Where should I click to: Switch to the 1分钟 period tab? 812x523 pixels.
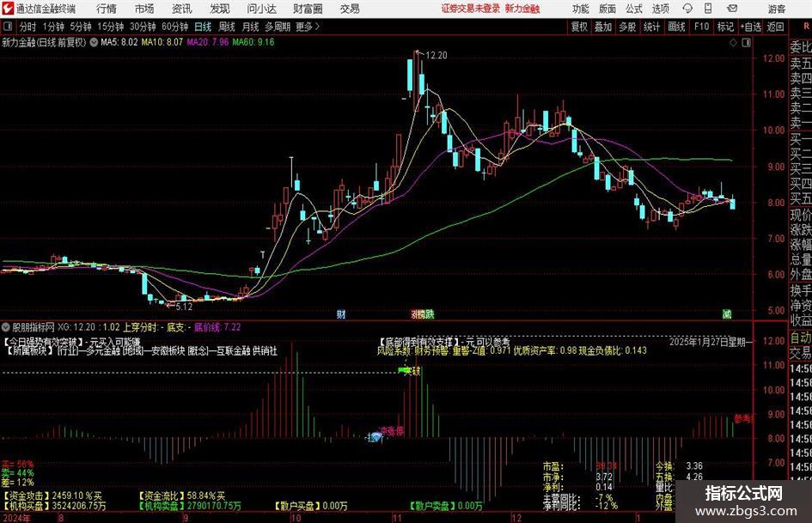pos(52,27)
